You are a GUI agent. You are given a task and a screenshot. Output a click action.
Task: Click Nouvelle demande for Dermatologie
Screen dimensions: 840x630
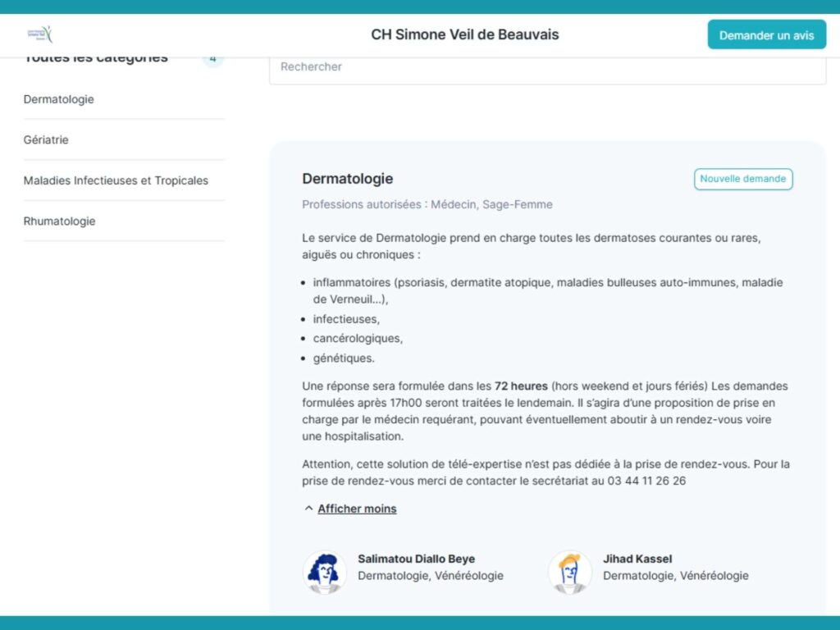pos(743,179)
